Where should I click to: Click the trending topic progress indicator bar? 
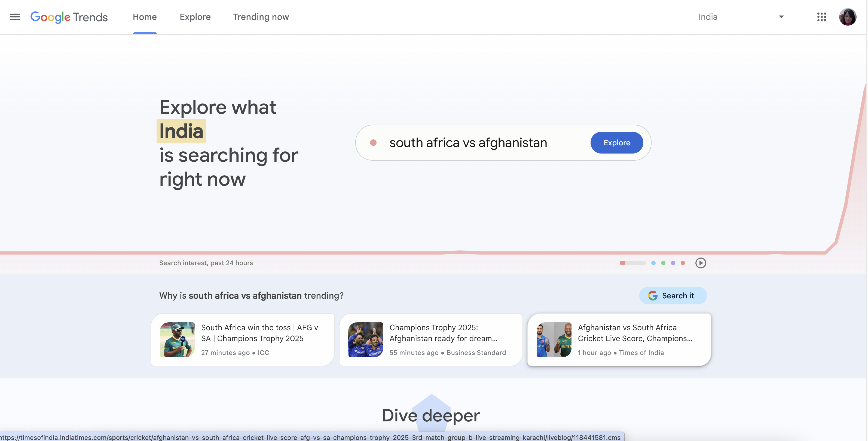632,263
